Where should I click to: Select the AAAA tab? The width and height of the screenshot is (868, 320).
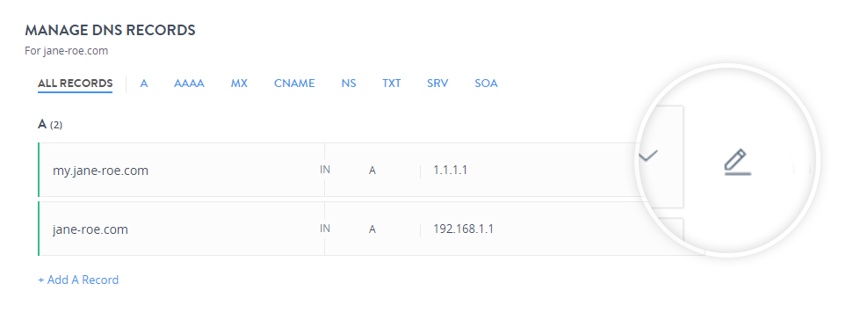coord(189,84)
